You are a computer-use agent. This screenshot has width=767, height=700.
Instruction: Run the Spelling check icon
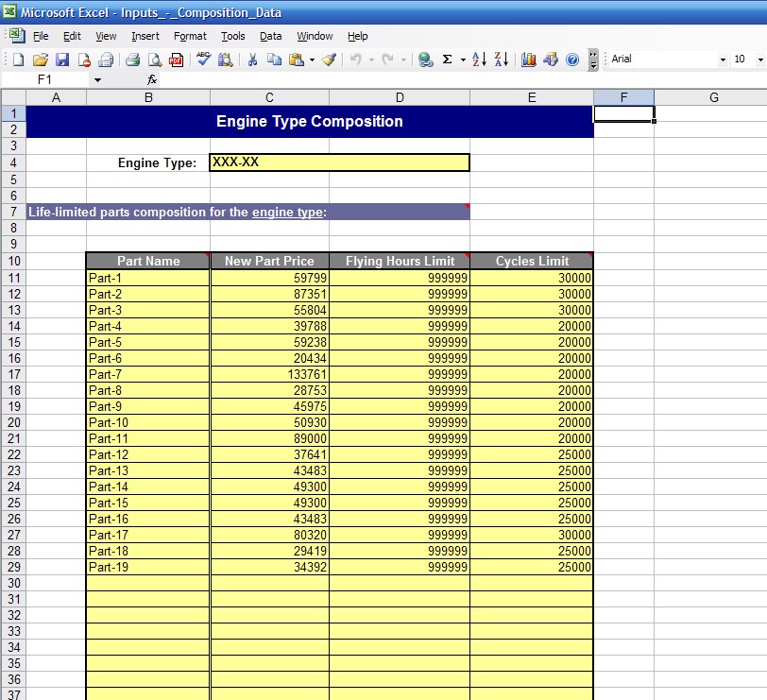pos(203,60)
